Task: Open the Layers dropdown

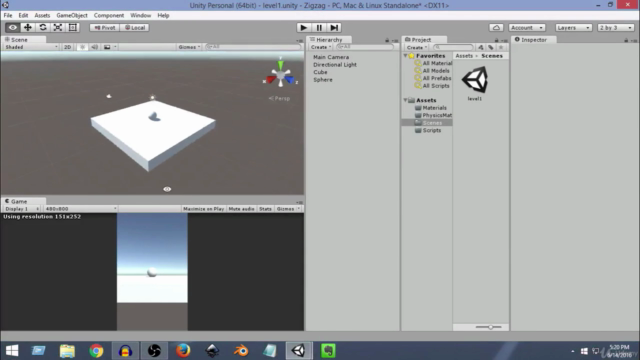Action: point(573,27)
